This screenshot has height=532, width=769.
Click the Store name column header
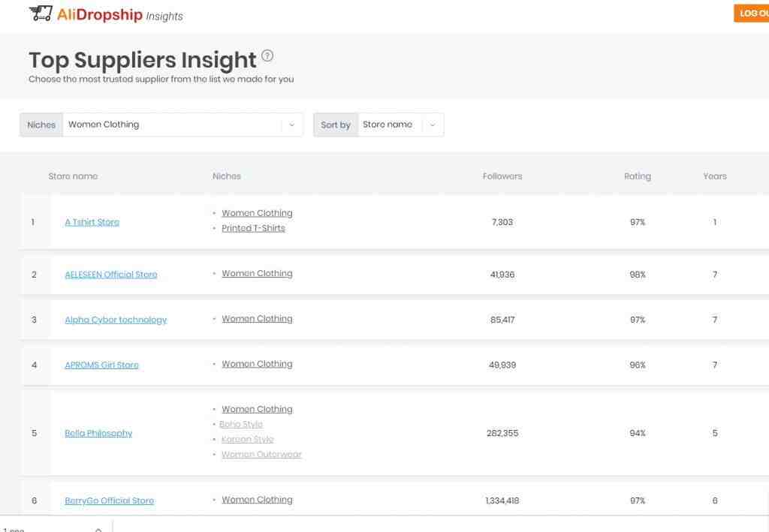pos(73,176)
